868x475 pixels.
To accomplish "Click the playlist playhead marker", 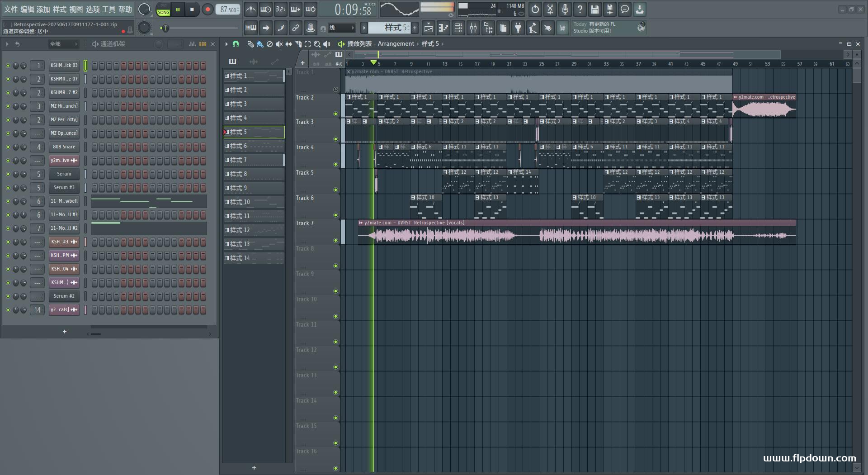I will click(373, 62).
